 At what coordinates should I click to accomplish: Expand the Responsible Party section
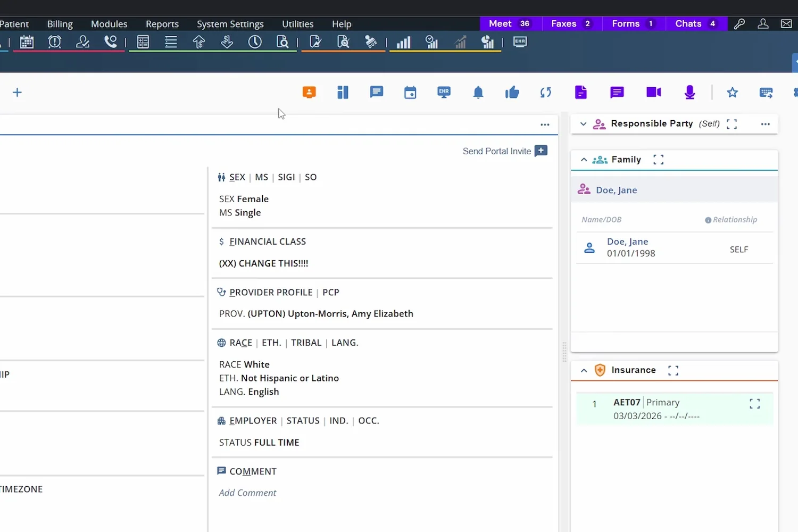pos(583,123)
